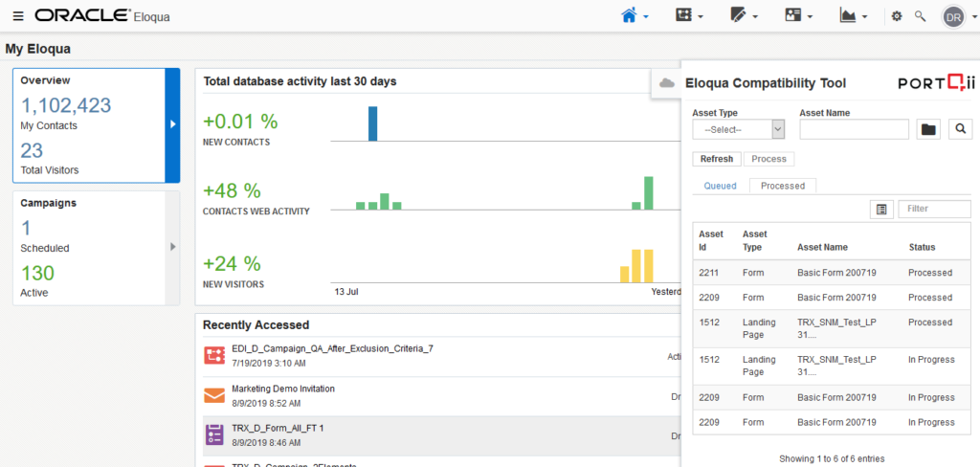This screenshot has width=980, height=467.
Task: Focus the Asset Name input field
Action: 854,129
